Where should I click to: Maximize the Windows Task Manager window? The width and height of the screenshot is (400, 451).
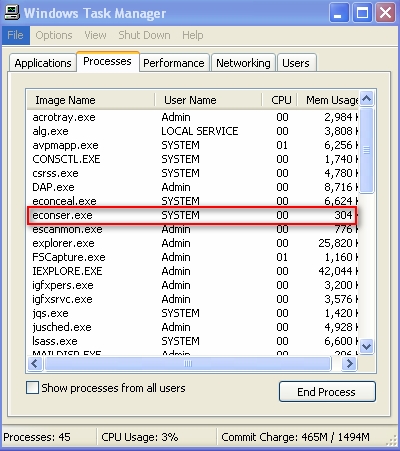pyautogui.click(x=363, y=13)
